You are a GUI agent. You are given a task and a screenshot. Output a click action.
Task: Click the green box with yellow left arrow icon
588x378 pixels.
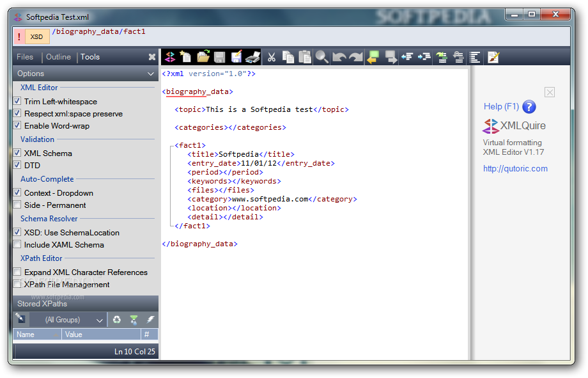[373, 57]
